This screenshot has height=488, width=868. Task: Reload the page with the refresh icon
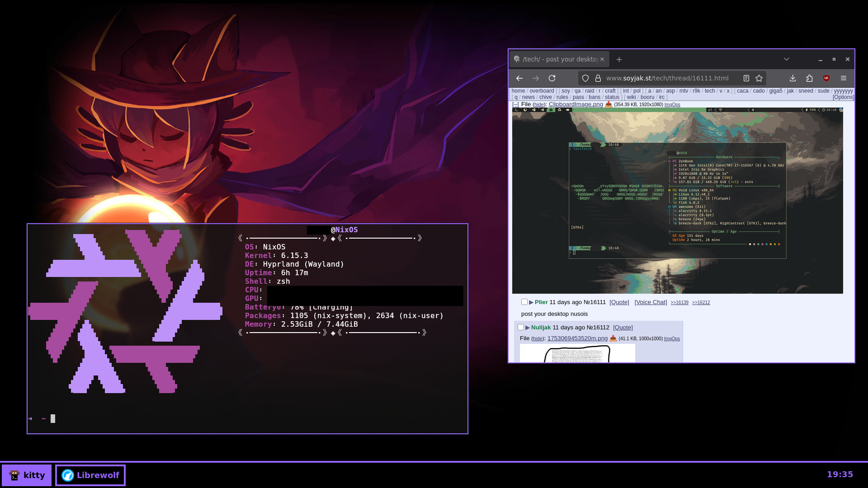click(x=552, y=78)
